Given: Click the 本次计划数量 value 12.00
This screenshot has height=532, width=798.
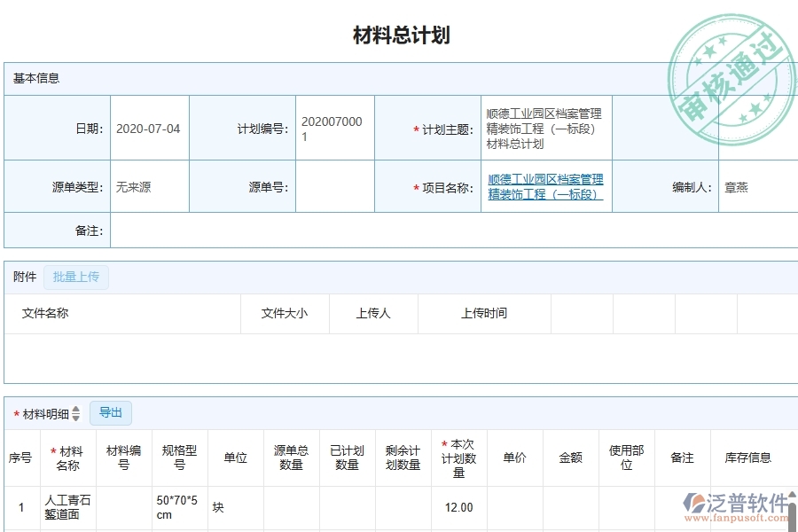Looking at the screenshot, I should pos(458,506).
